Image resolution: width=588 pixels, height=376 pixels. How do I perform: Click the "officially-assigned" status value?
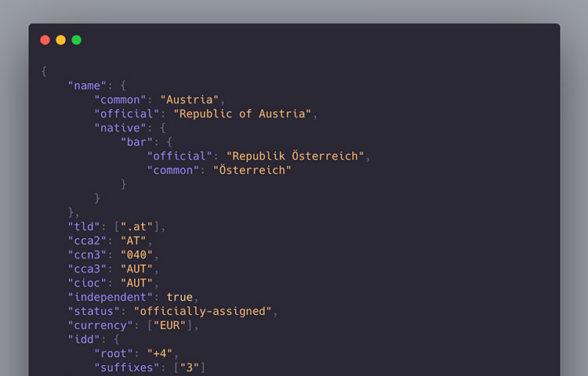click(203, 312)
